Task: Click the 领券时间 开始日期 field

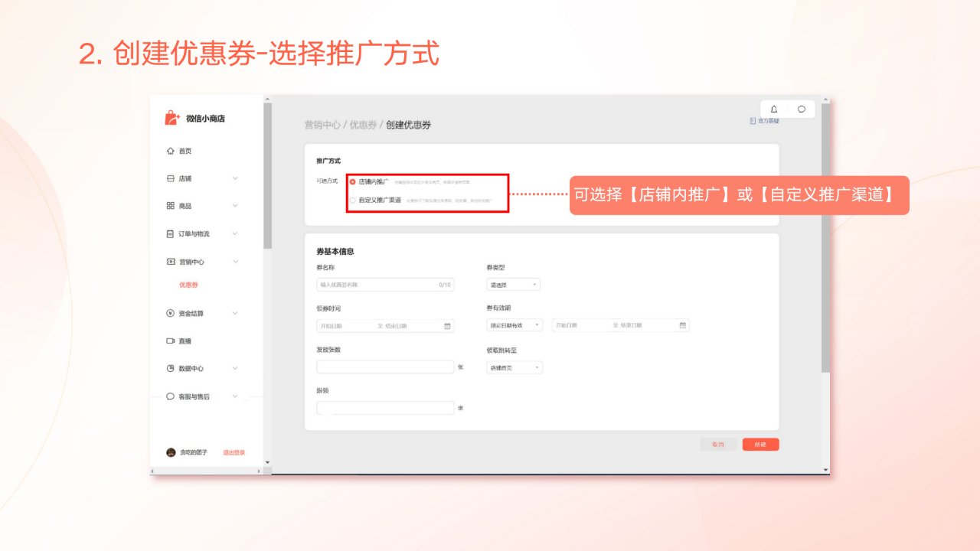Action: coord(332,326)
